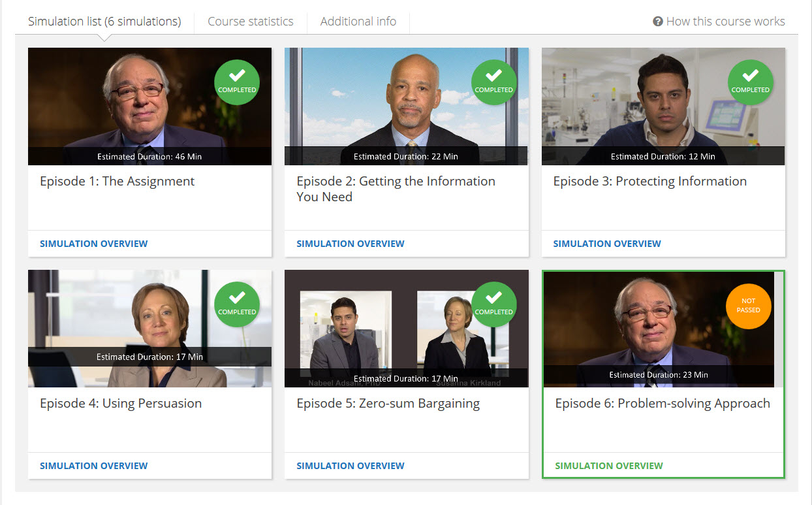This screenshot has width=812, height=505.
Task: Click the Not Passed badge on Episode 6
Action: pos(748,306)
